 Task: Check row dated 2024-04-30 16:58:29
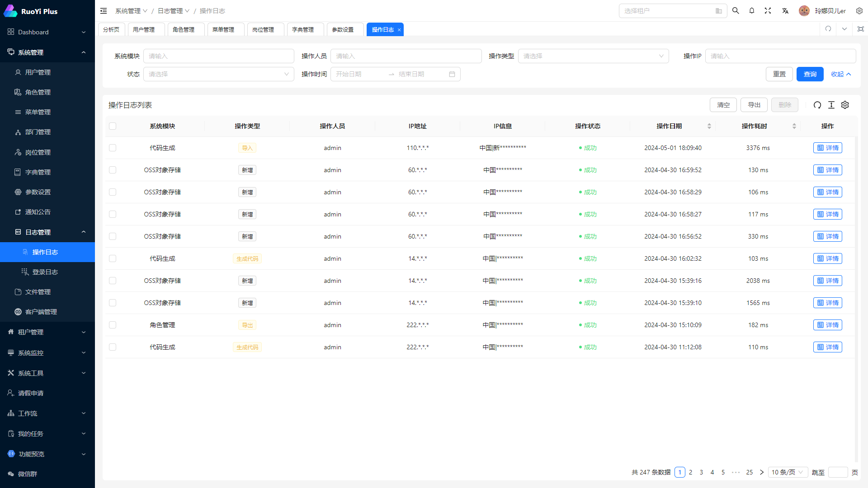click(x=113, y=192)
